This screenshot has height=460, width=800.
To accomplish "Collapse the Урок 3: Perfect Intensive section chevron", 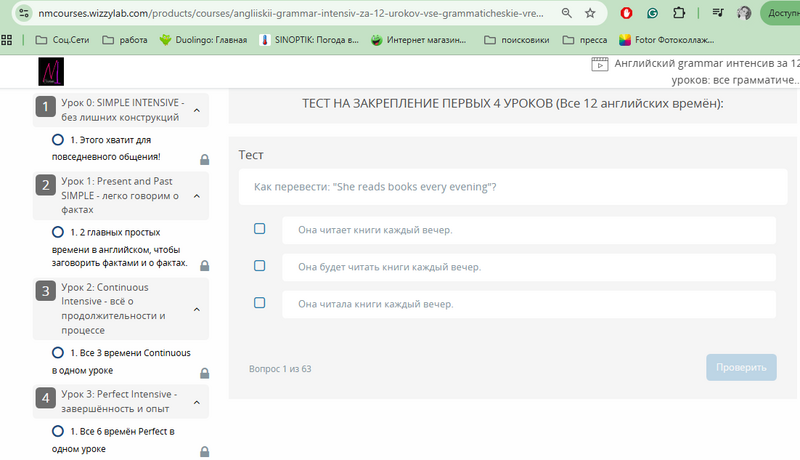I will (197, 402).
